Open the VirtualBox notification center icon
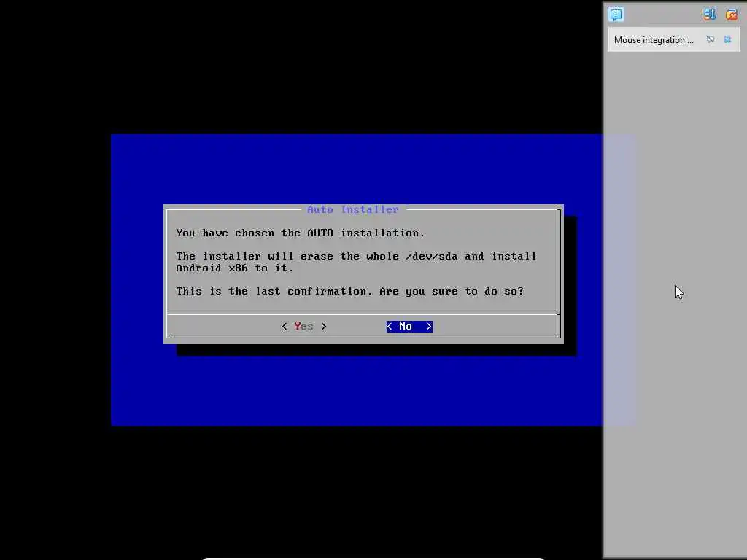The height and width of the screenshot is (560, 747). point(616,15)
